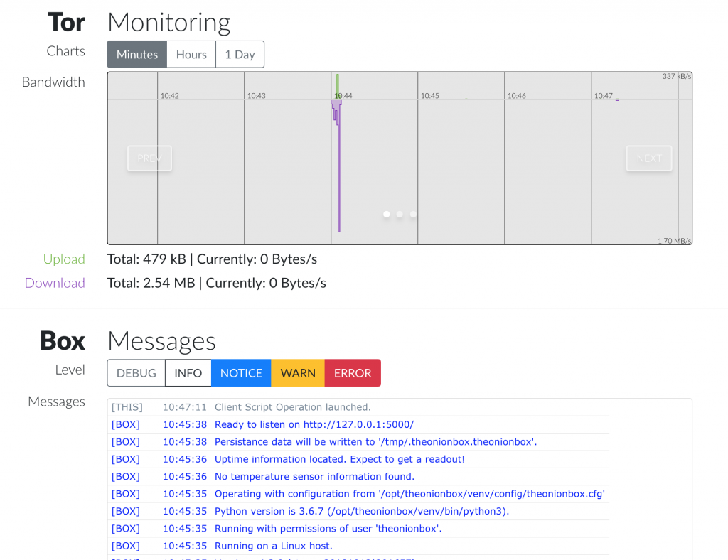The height and width of the screenshot is (560, 728).
Task: Toggle the WARN message level filter
Action: (x=297, y=372)
